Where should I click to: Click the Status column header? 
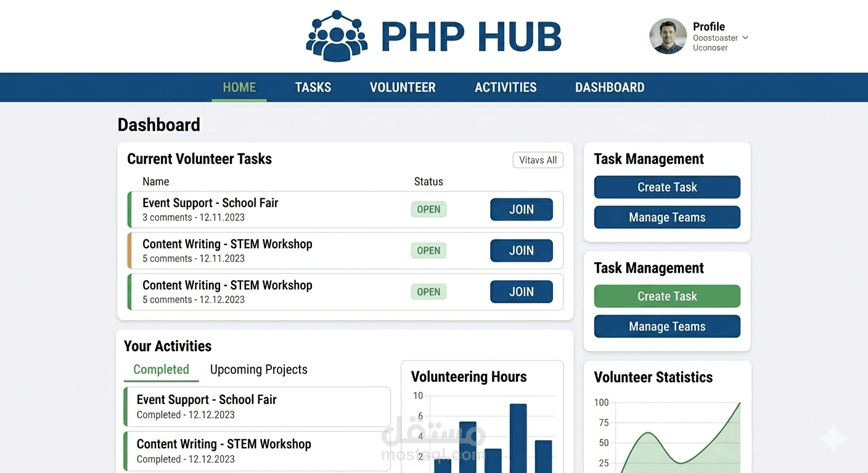coord(428,182)
